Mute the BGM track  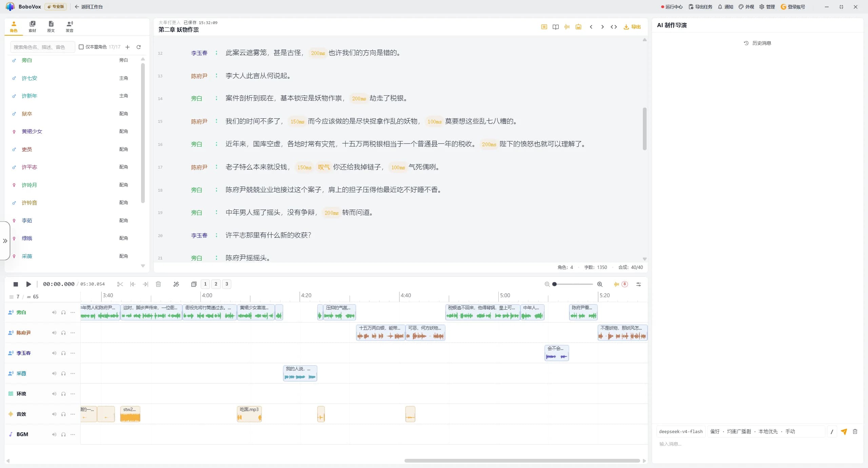click(54, 434)
